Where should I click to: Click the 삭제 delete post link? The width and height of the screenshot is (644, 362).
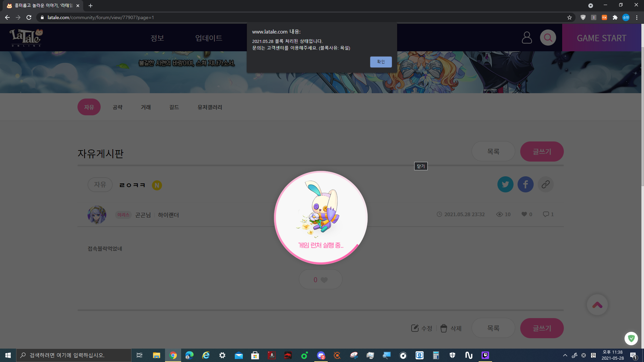tap(451, 328)
